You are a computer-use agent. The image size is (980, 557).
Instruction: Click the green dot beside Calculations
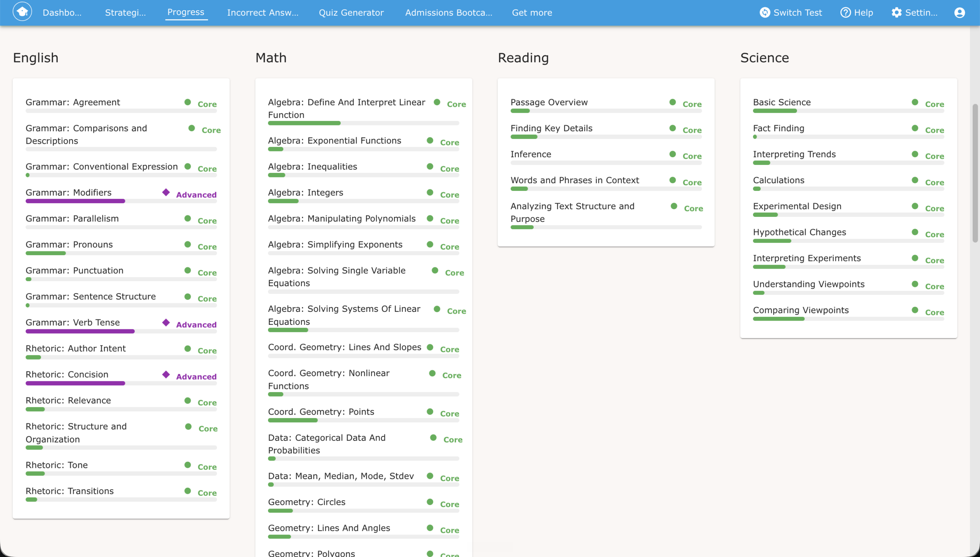[915, 180]
